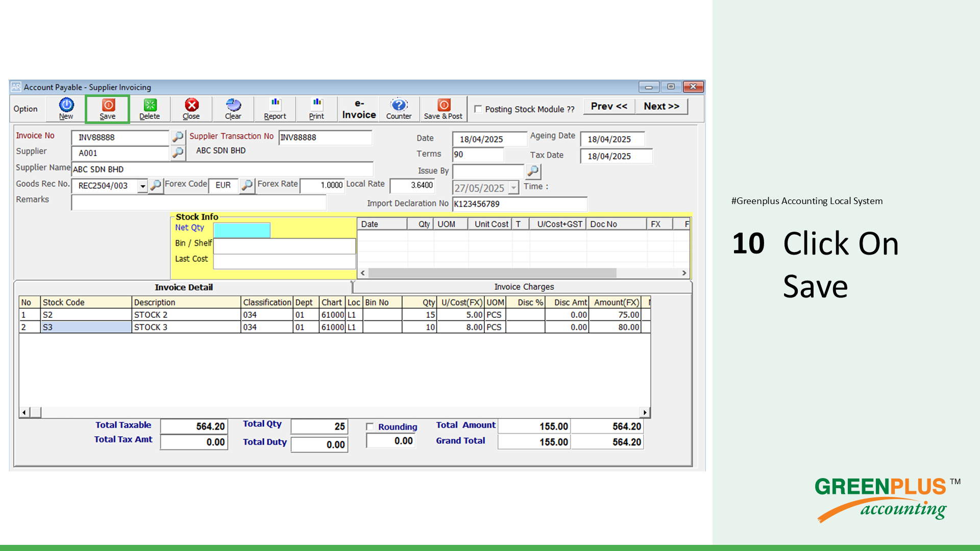Search using Supplier lookup icon
This screenshot has height=551, width=980.
[178, 153]
